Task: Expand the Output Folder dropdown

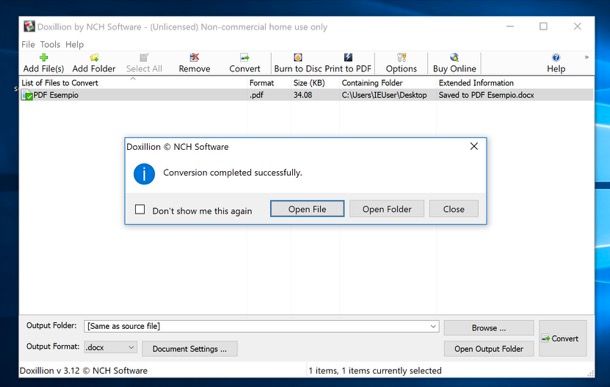Action: click(x=433, y=326)
